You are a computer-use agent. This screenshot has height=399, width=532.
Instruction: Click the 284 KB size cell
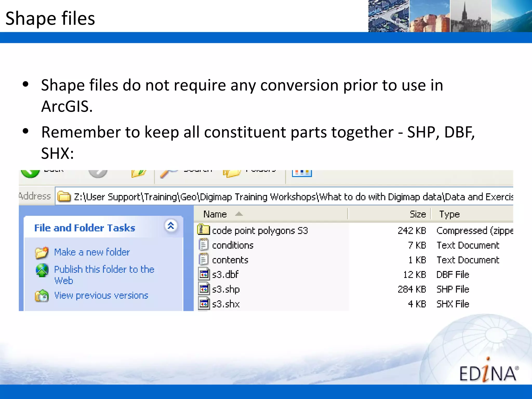point(412,289)
